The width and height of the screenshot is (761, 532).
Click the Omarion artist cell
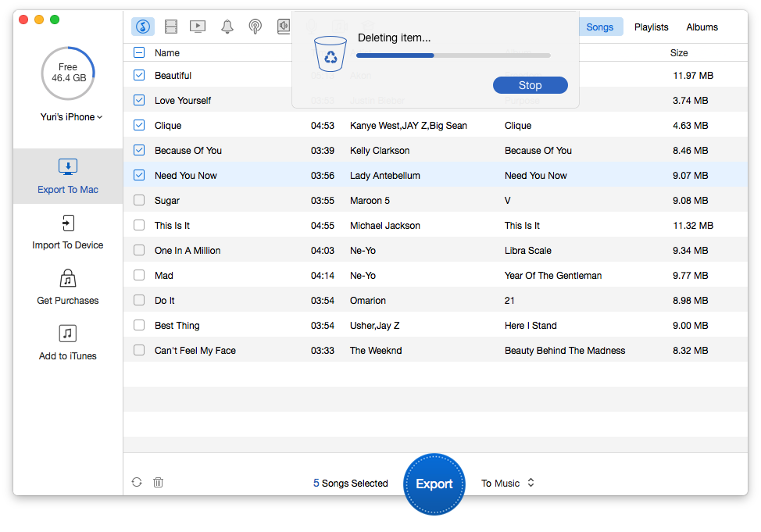[368, 301]
